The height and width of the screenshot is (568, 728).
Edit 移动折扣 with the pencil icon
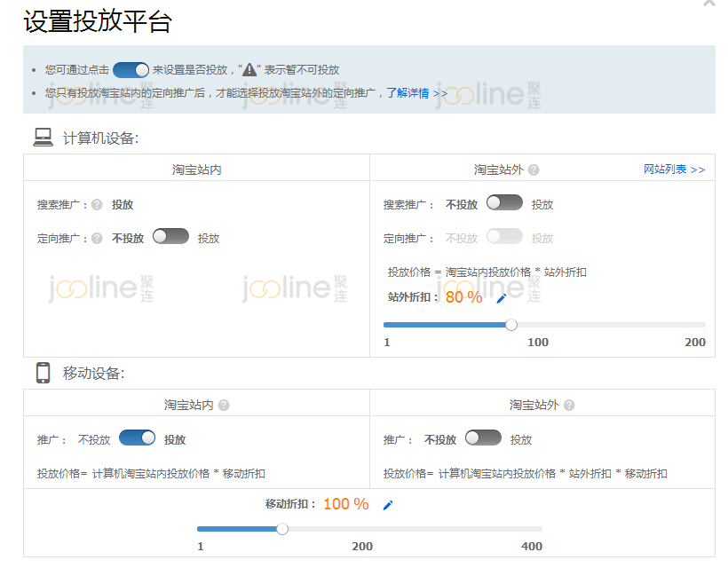[x=388, y=505]
